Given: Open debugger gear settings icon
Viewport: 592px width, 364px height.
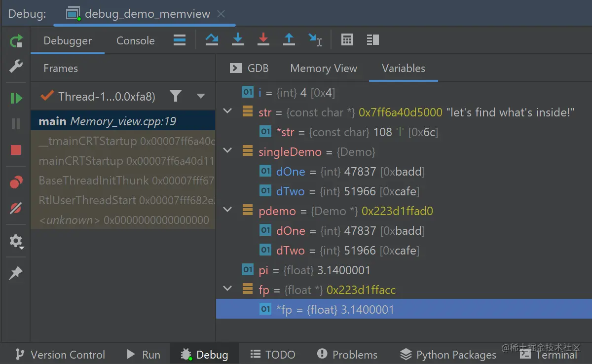Looking at the screenshot, I should point(16,241).
